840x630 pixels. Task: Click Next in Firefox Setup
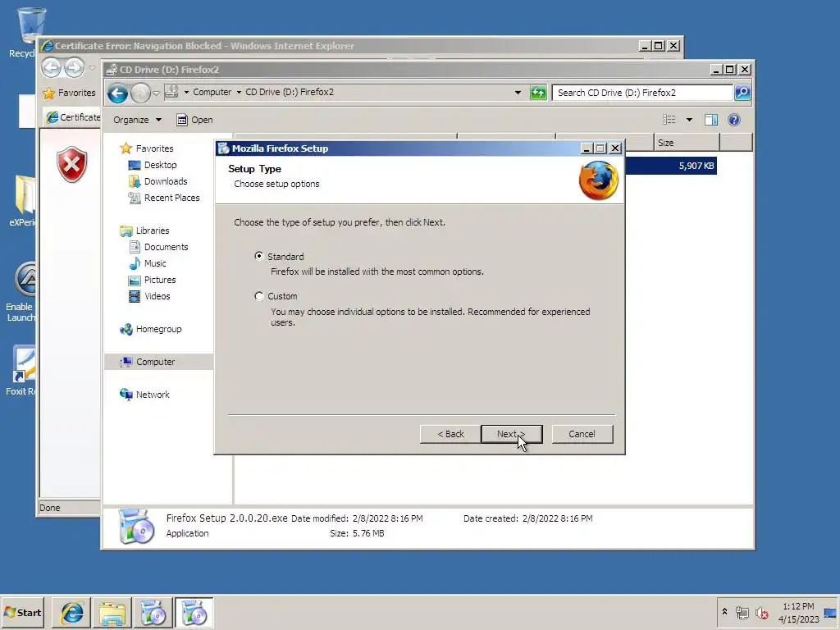pyautogui.click(x=512, y=434)
